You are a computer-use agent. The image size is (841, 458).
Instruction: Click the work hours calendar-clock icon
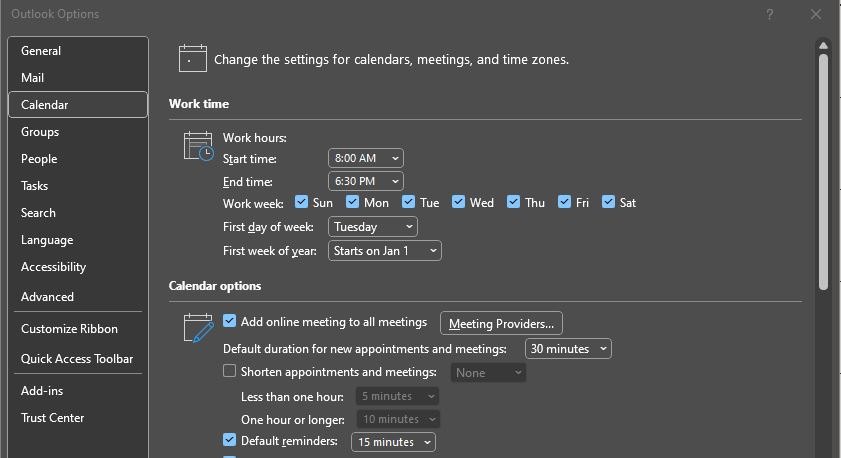198,146
